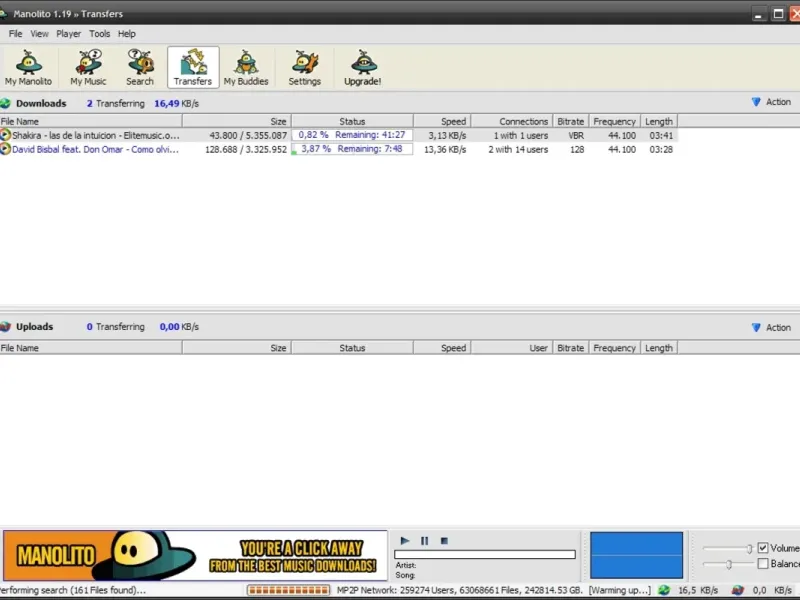This screenshot has width=800, height=600.
Task: Click the 0,82 % Remaining: 41:27 status
Action: click(x=352, y=135)
